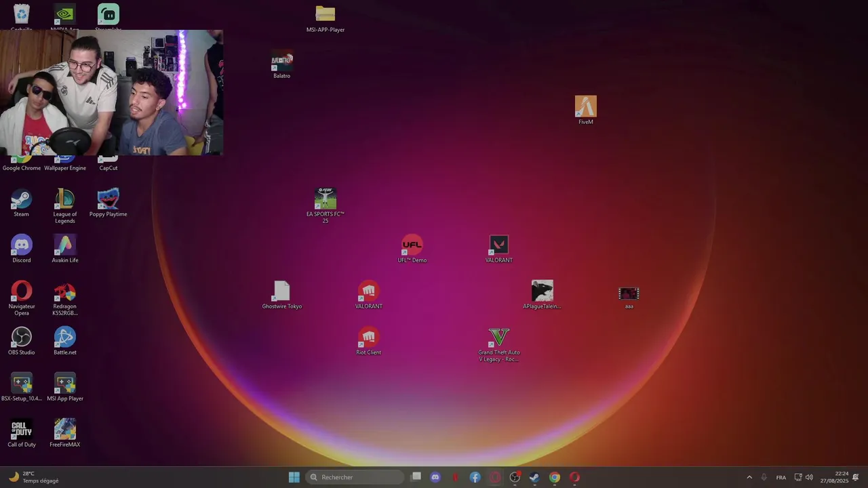This screenshot has width=868, height=488.
Task: Open network settings from tray icon
Action: 798,477
